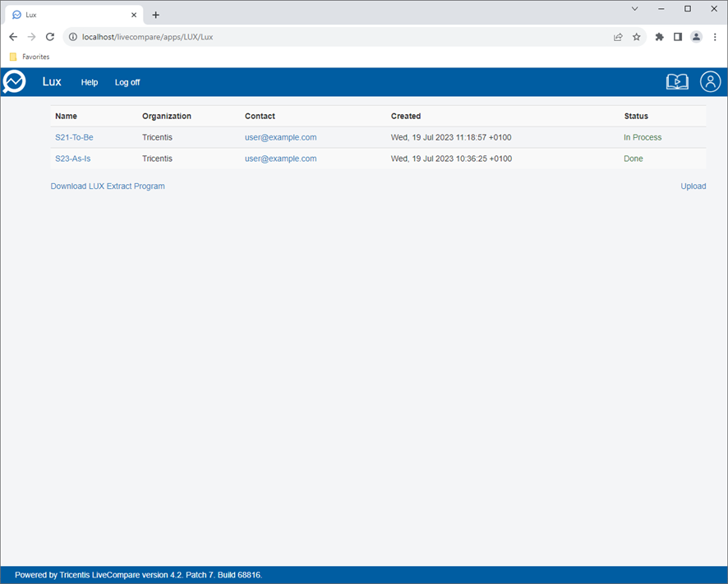Maximize the browser window
This screenshot has height=584, width=728.
688,9
